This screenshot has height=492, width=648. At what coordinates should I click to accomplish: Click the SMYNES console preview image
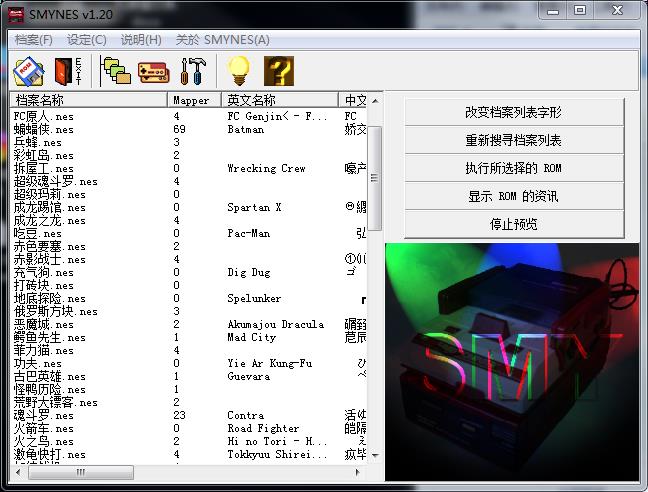[512, 362]
